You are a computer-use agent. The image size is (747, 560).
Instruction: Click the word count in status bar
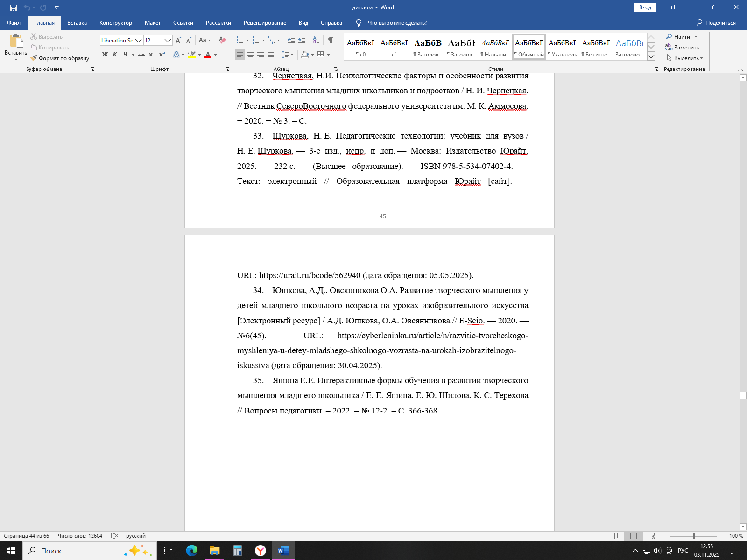point(80,536)
